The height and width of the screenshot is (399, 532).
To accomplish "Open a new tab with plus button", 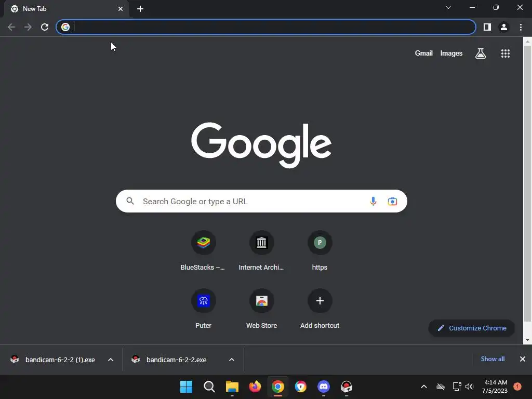I will [x=140, y=9].
